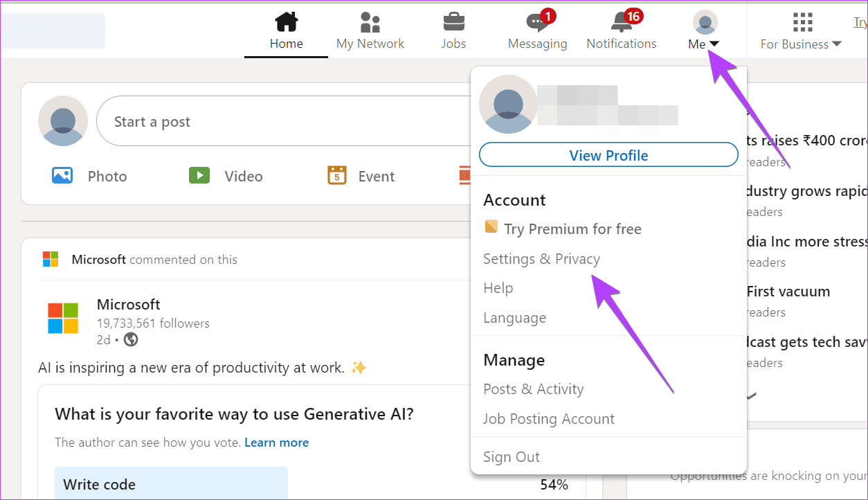Expand the For Business dropdown
Viewport: 868px width, 500px height.
pos(802,44)
